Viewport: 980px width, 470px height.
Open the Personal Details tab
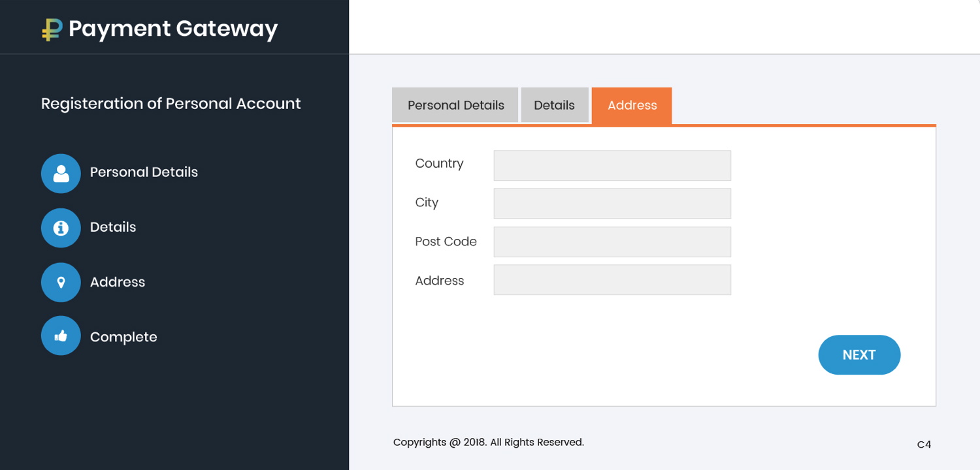(x=455, y=105)
